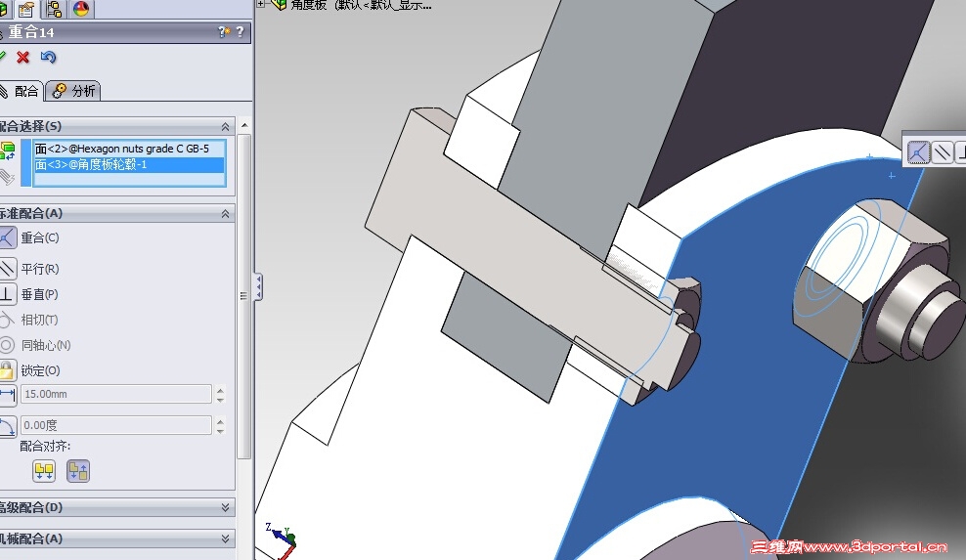Open the ConfigurationManager tab icon
This screenshot has width=966, height=560.
[54, 9]
